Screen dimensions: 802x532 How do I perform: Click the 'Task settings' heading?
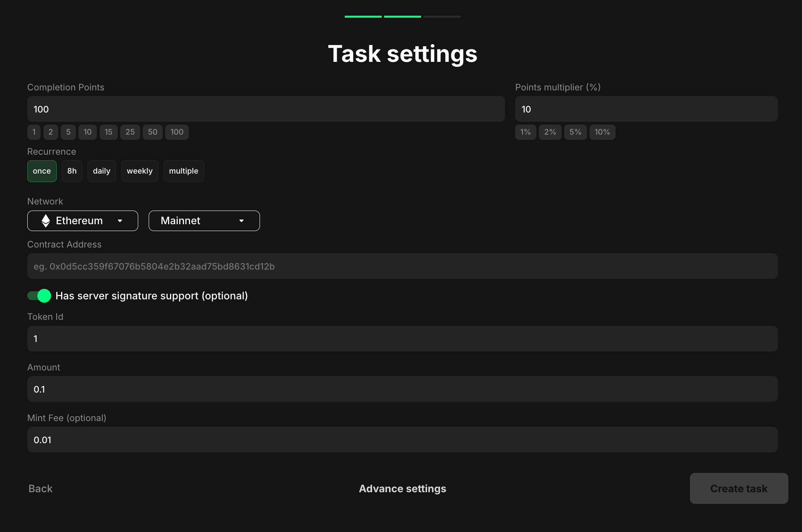tap(403, 54)
